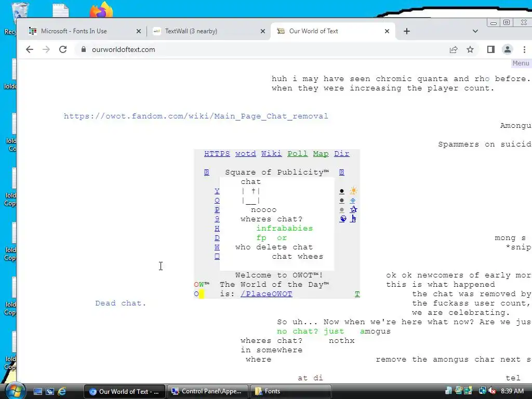Close the Our World of Text tab

click(x=387, y=31)
